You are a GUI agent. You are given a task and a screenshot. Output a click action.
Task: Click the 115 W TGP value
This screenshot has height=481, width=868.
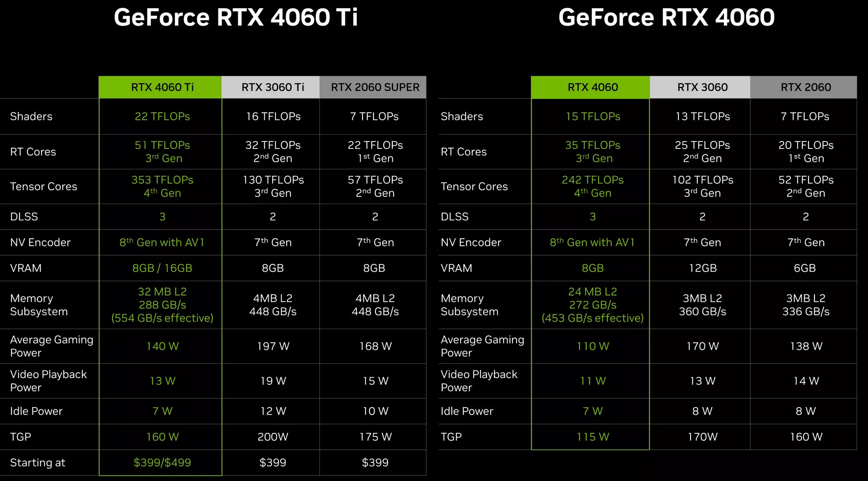(x=592, y=437)
